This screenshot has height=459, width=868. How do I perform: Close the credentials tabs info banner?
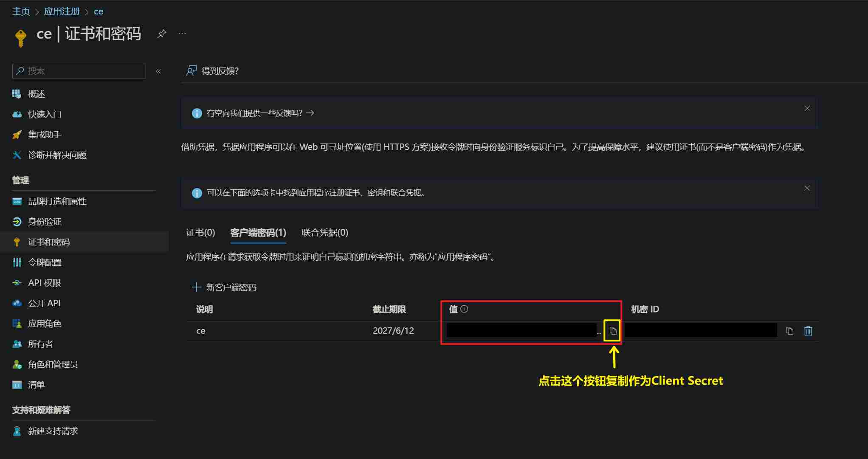point(807,189)
